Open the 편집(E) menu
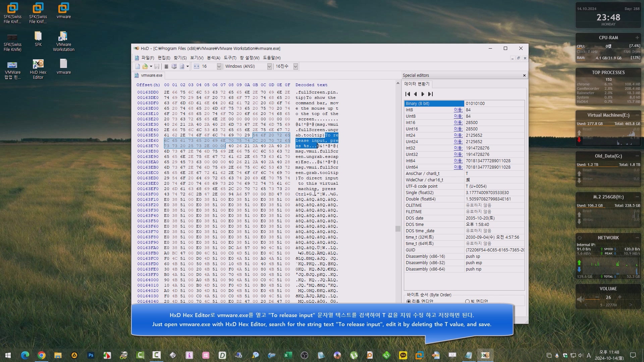The width and height of the screenshot is (644, 362). [x=164, y=58]
